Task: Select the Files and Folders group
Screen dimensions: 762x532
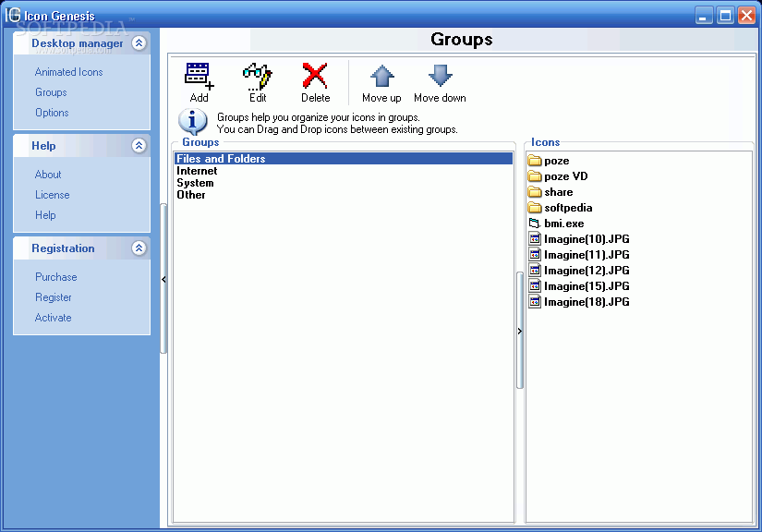Action: [344, 158]
